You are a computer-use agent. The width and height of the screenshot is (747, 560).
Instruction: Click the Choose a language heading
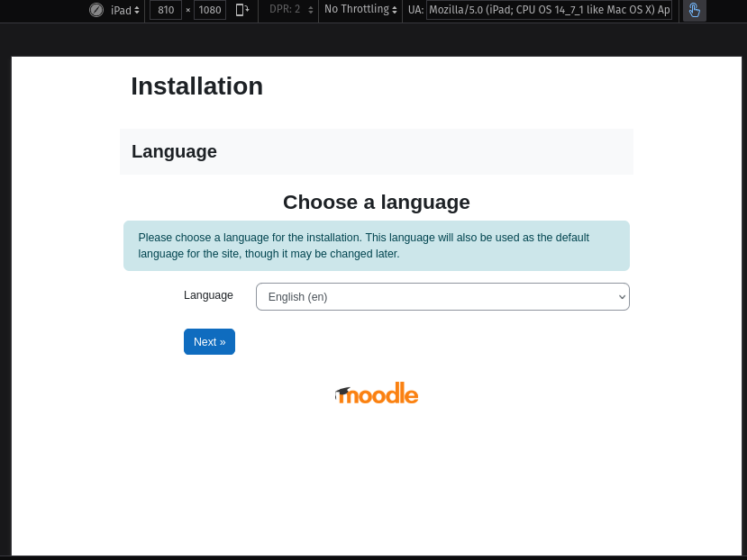click(377, 202)
